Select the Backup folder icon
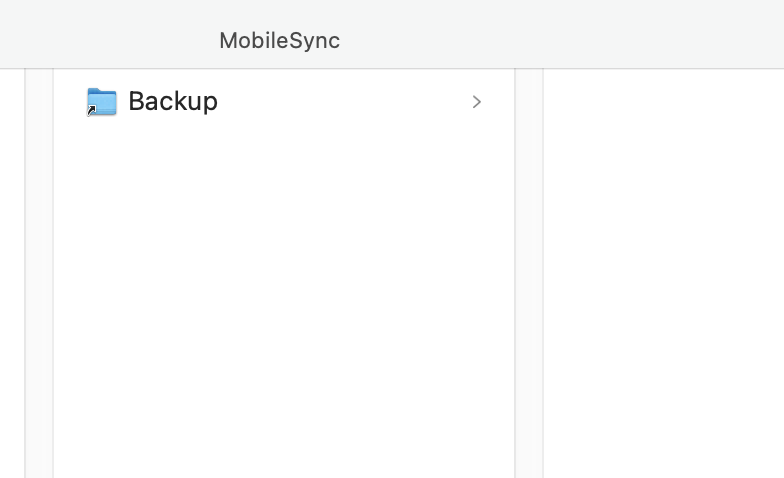 coord(102,102)
